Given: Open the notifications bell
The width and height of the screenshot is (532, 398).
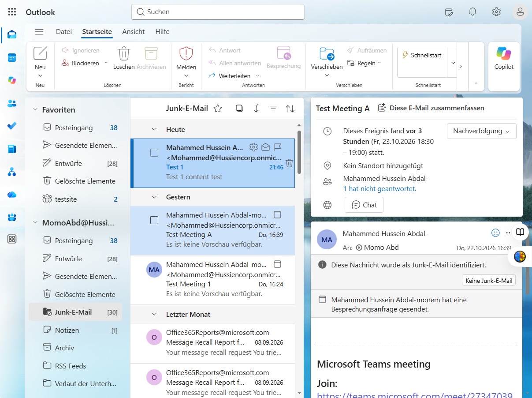Looking at the screenshot, I should (472, 12).
